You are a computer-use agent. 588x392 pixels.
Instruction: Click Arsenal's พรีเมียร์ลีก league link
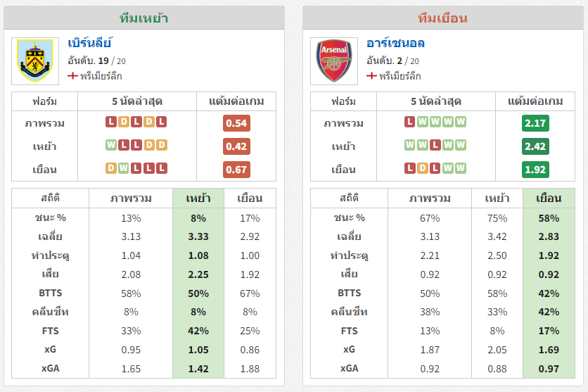point(400,76)
